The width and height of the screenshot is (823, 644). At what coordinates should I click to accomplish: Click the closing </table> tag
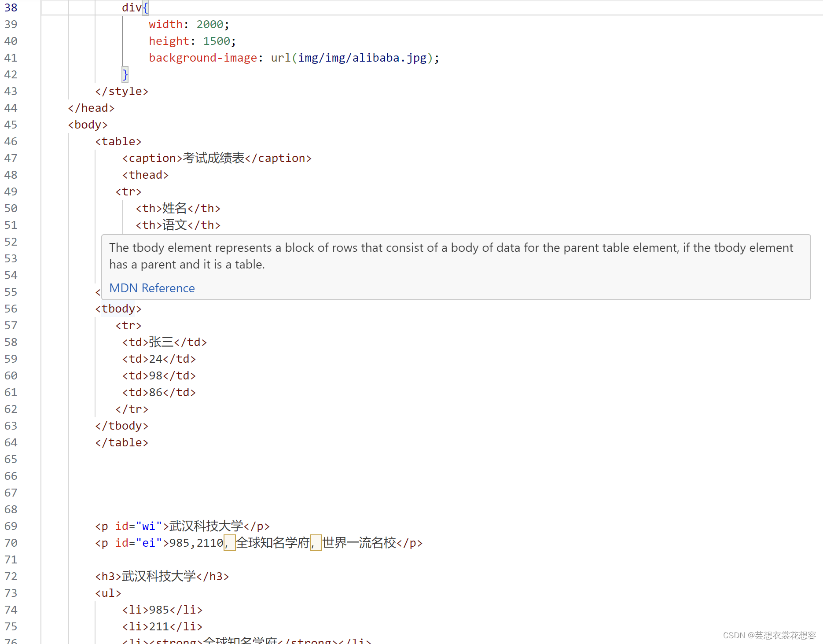[x=122, y=442]
